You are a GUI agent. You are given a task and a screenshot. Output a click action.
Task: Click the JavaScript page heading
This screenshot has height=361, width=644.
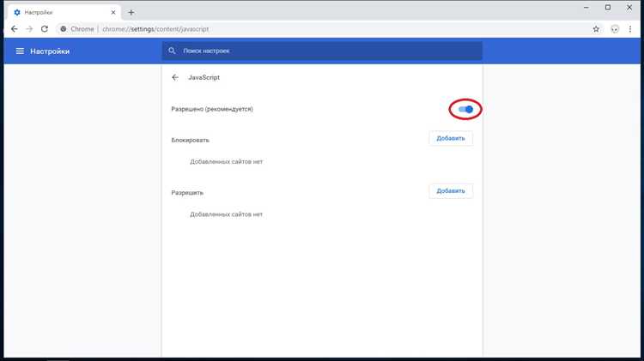204,77
